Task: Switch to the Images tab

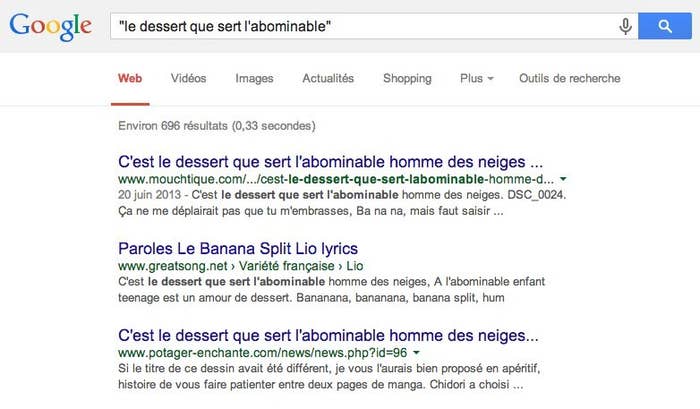Action: 254,79
